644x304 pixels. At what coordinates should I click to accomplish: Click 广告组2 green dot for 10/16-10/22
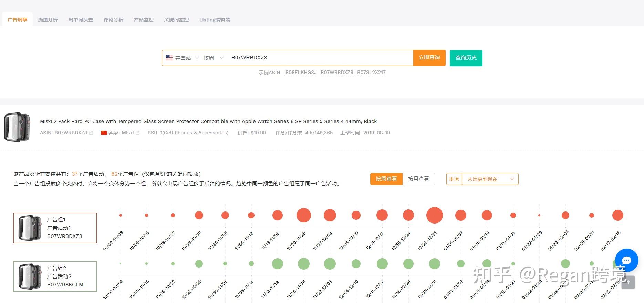[x=173, y=264]
